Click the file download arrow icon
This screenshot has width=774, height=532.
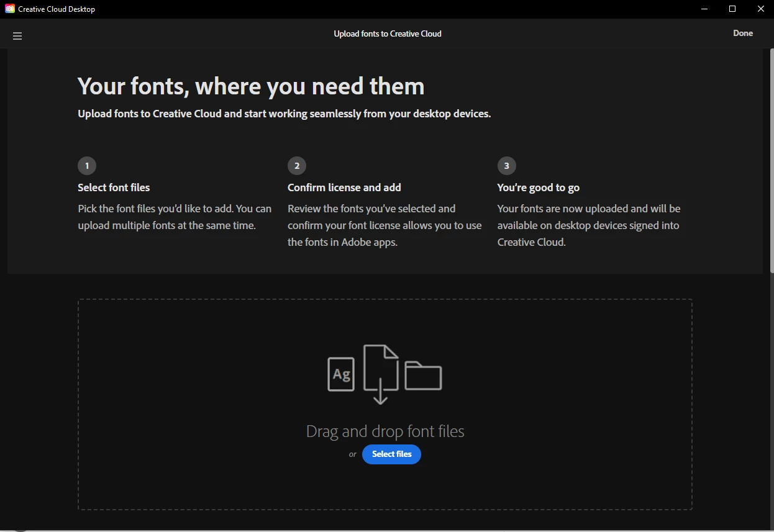pyautogui.click(x=381, y=374)
